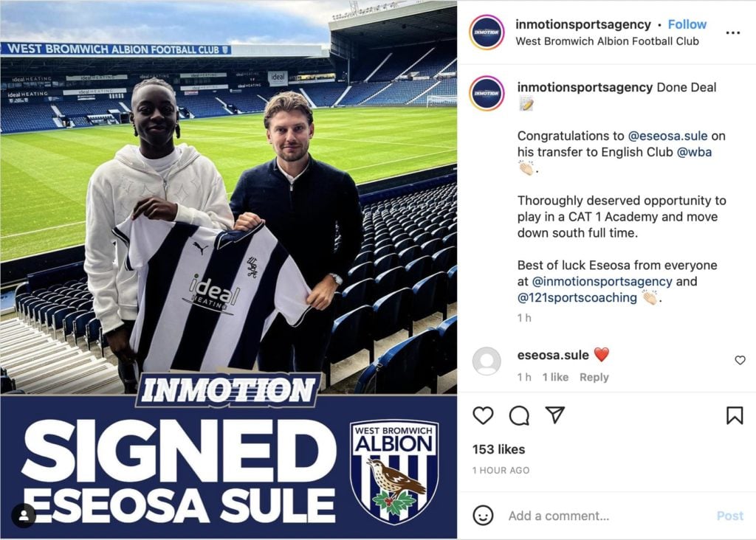Viewport: 756px width, 540px height.
Task: Like eseosa.sule's comment with small heart
Action: [740, 360]
